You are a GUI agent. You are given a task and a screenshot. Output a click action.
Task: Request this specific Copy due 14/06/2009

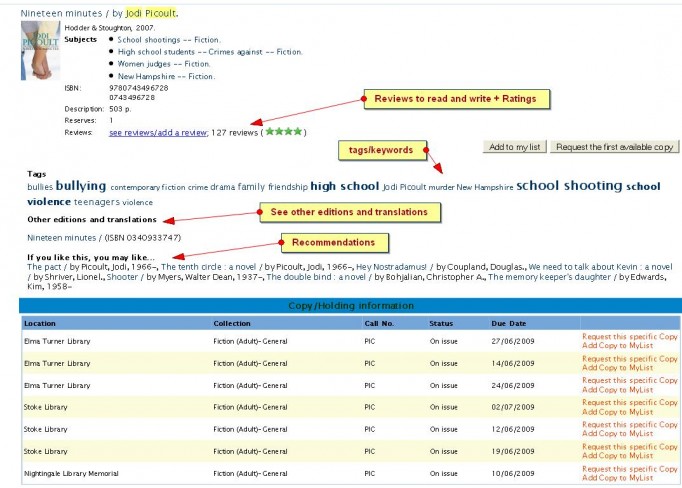point(629,359)
